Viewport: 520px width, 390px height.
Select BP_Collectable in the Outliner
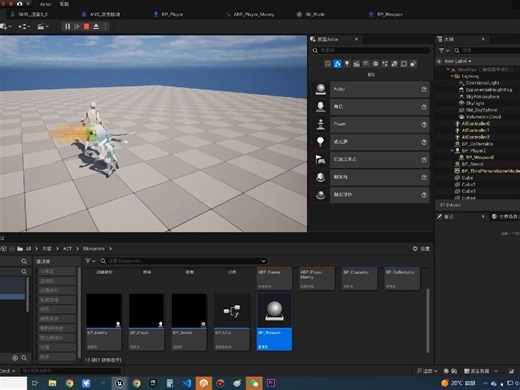click(x=477, y=144)
